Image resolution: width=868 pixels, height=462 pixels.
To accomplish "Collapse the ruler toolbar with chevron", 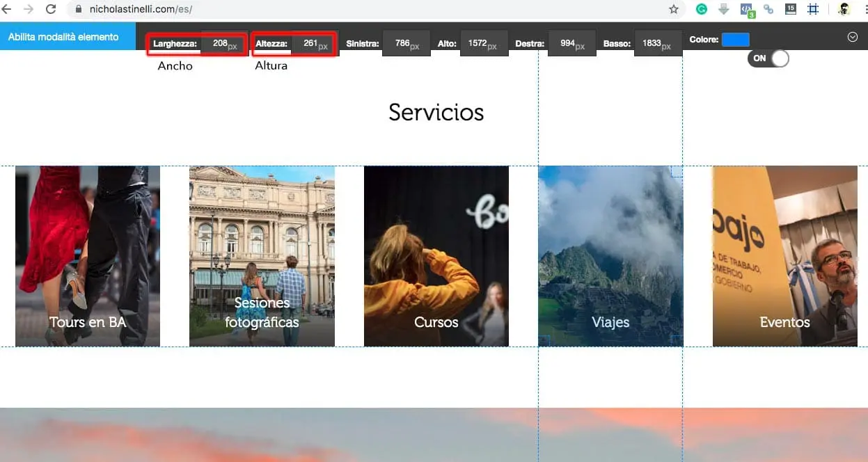I will pyautogui.click(x=853, y=37).
